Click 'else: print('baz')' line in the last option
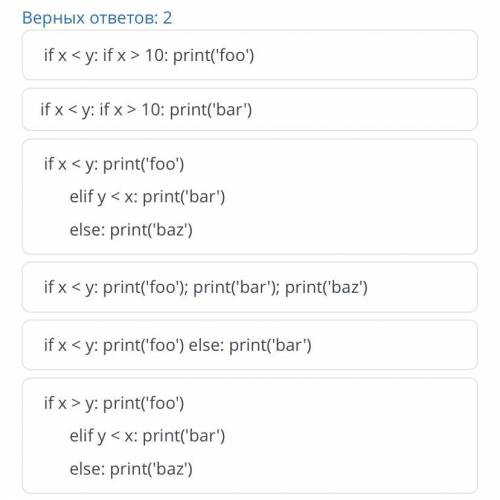This screenshot has width=500, height=500. pos(131,469)
